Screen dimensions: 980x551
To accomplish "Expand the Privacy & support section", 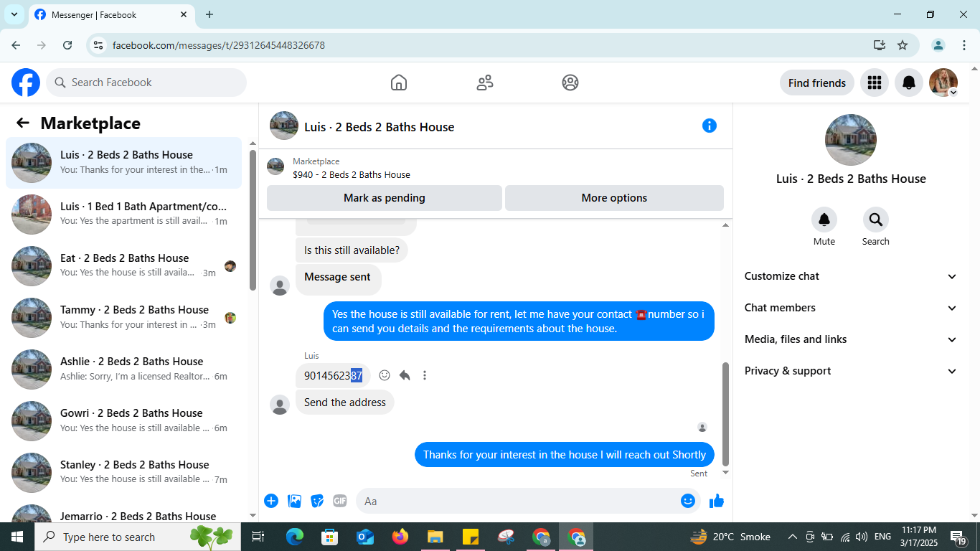I will 851,371.
